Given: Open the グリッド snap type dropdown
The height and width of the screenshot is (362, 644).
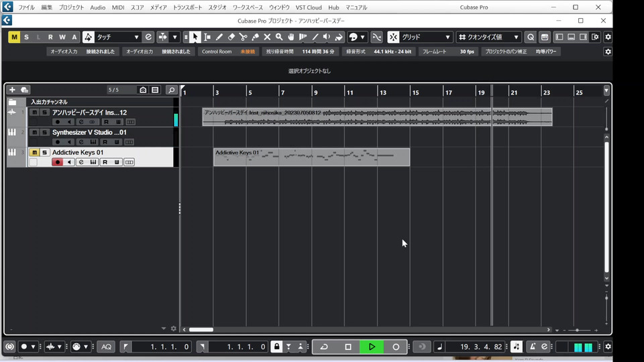Looking at the screenshot, I should [426, 37].
